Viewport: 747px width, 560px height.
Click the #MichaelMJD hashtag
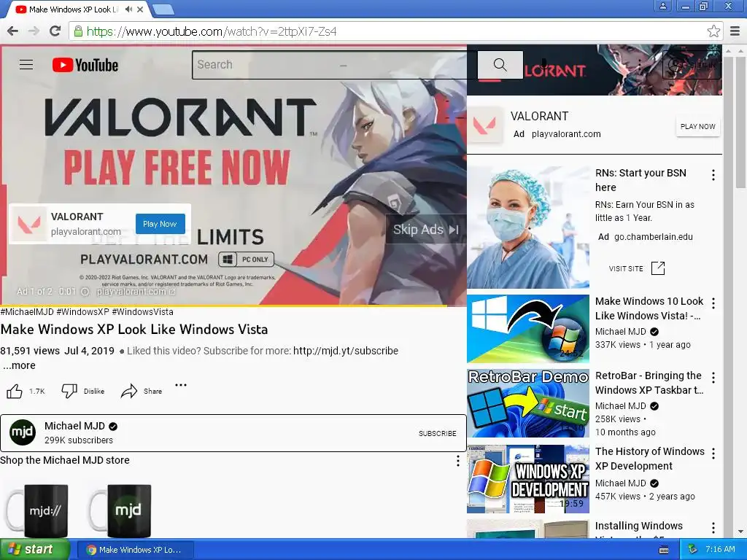tap(27, 312)
